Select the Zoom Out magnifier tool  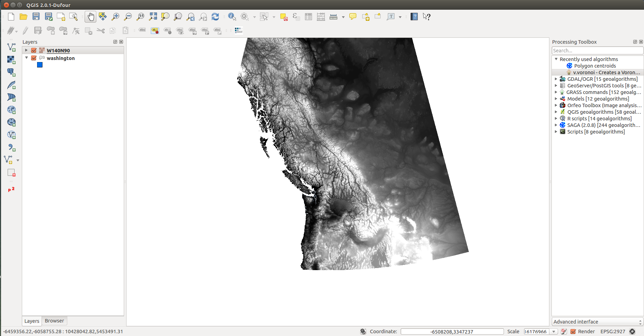[128, 17]
